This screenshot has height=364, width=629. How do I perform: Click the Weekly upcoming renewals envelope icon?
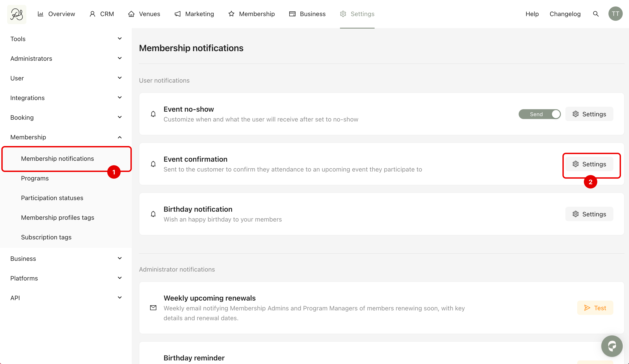(x=153, y=308)
